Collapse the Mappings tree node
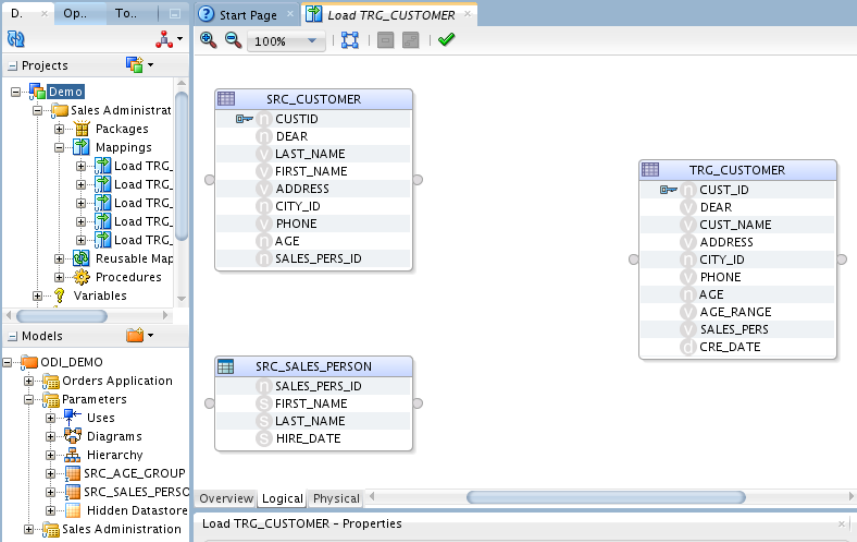Screen dimensions: 857x542 (x=59, y=148)
